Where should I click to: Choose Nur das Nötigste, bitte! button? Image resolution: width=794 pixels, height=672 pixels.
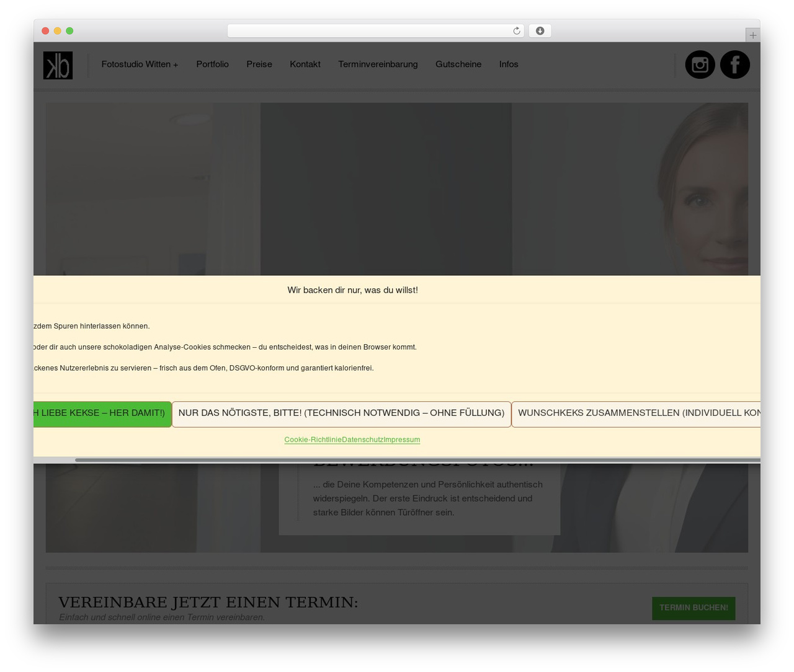click(x=341, y=414)
